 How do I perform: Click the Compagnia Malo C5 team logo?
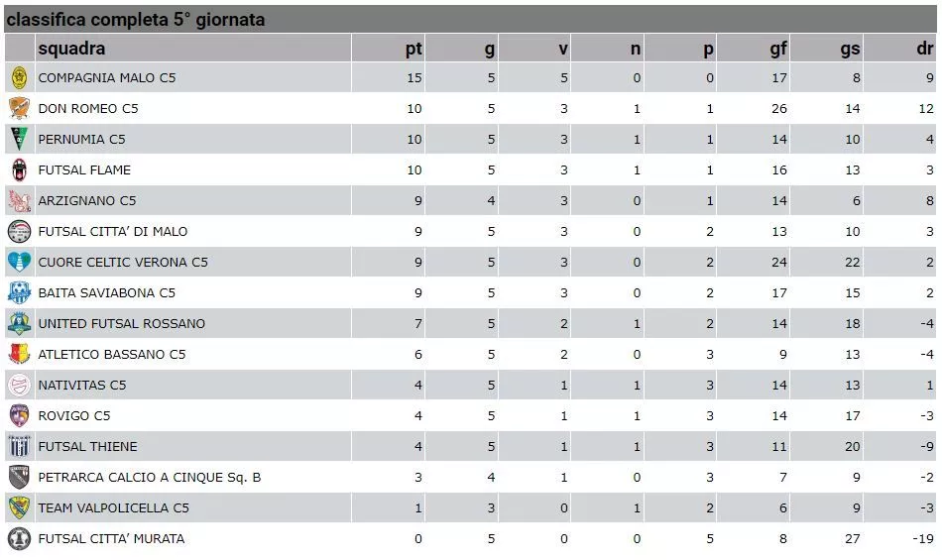point(19,78)
